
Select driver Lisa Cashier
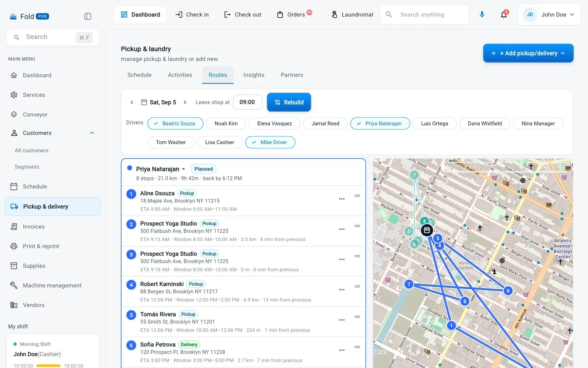click(x=220, y=142)
